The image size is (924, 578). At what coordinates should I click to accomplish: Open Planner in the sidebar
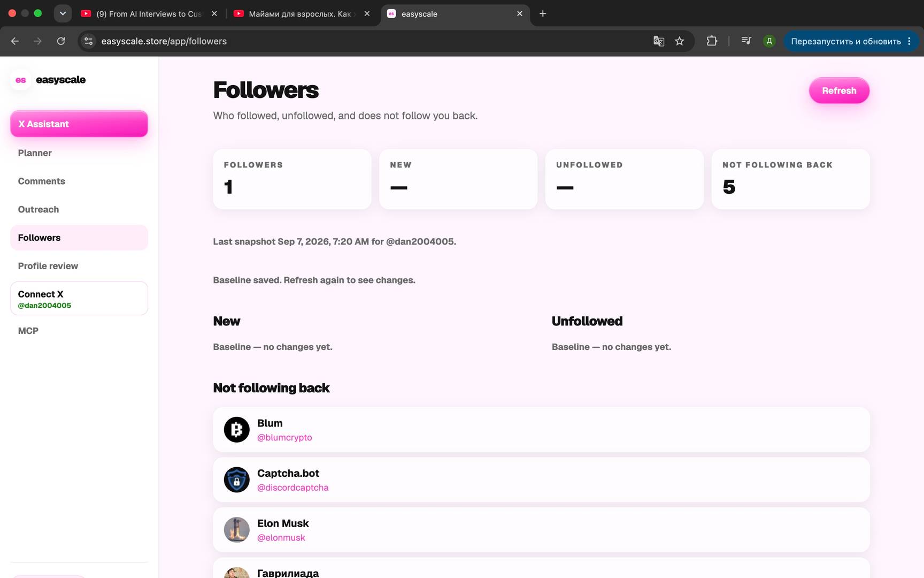[79, 153]
